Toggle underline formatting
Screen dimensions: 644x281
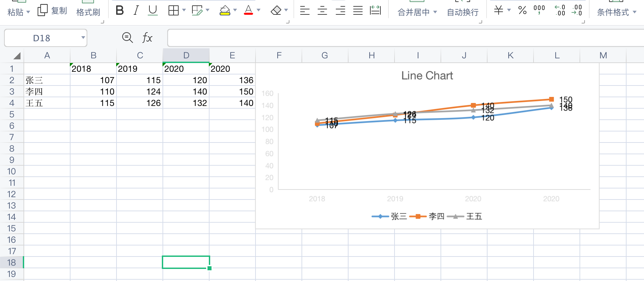tap(153, 10)
